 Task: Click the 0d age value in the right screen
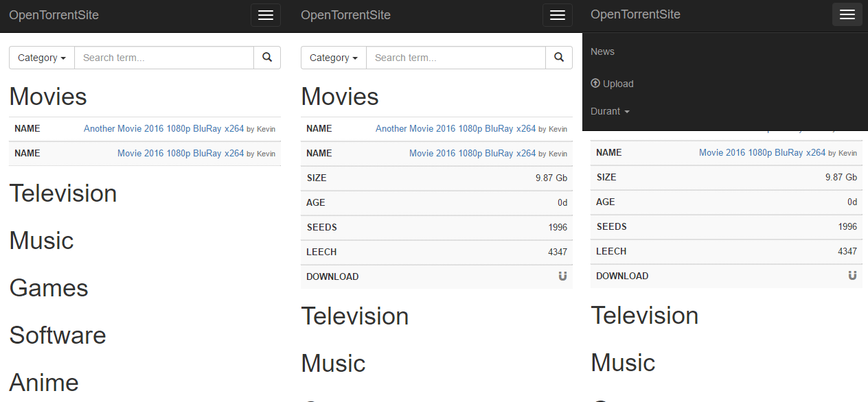pos(852,202)
